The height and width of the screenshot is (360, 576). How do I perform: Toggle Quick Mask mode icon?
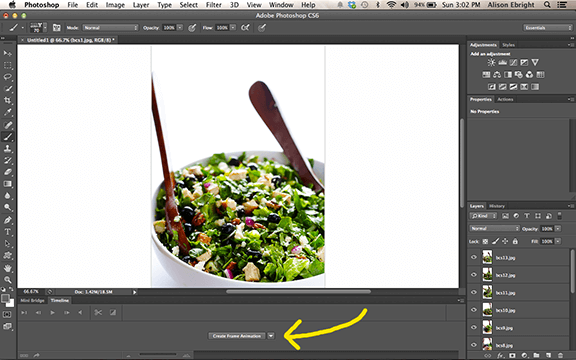[7, 314]
